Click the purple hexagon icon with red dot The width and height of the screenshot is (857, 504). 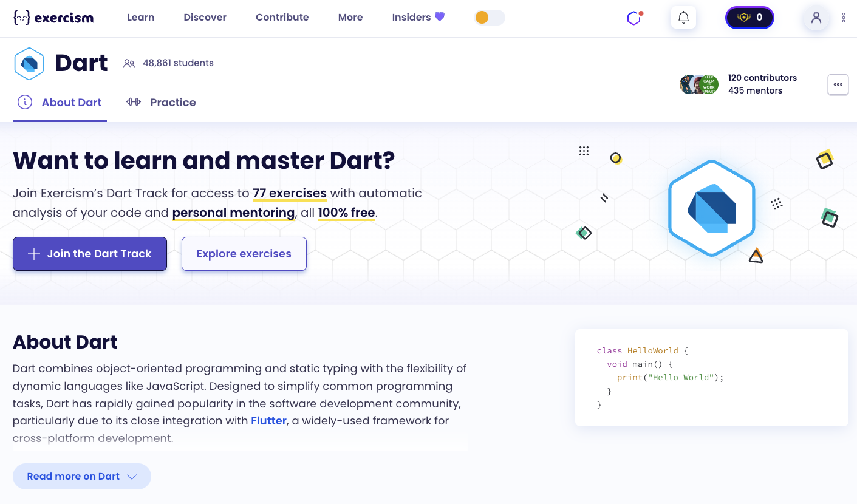634,18
